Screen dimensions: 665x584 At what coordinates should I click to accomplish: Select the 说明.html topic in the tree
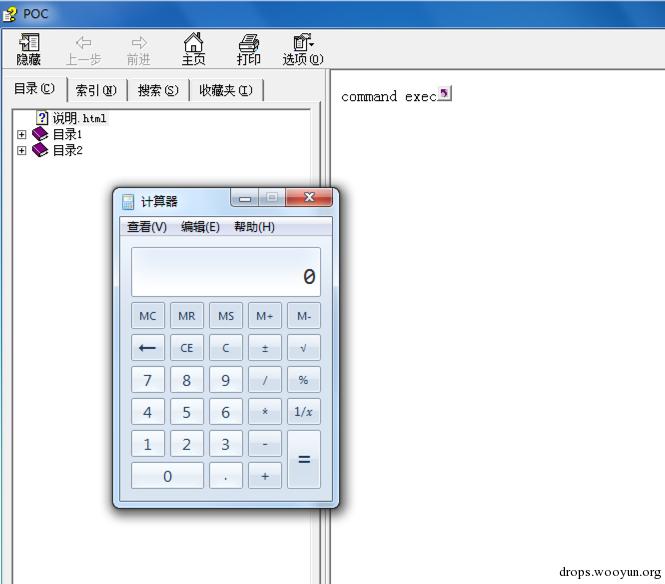79,118
